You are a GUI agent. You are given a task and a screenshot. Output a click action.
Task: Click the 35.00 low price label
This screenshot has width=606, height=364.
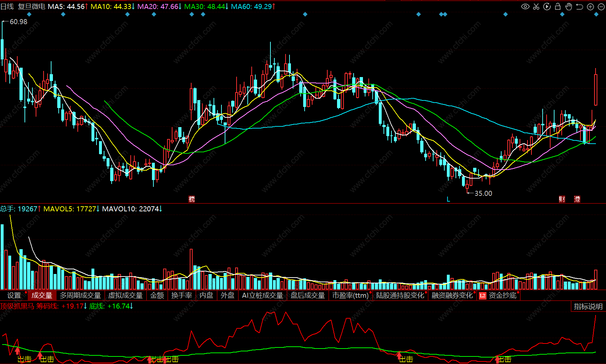point(483,193)
